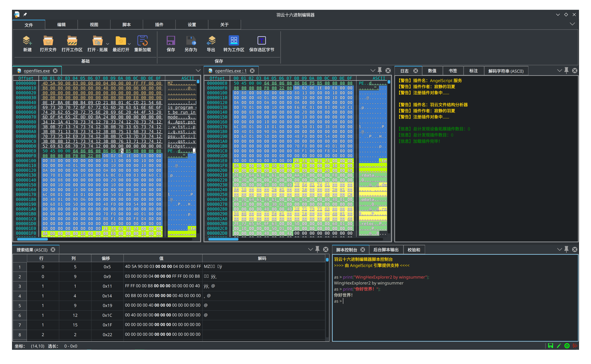Image resolution: width=591 pixels, height=364 pixels.
Task: Click the pin icon in title bar
Action: point(25,14)
